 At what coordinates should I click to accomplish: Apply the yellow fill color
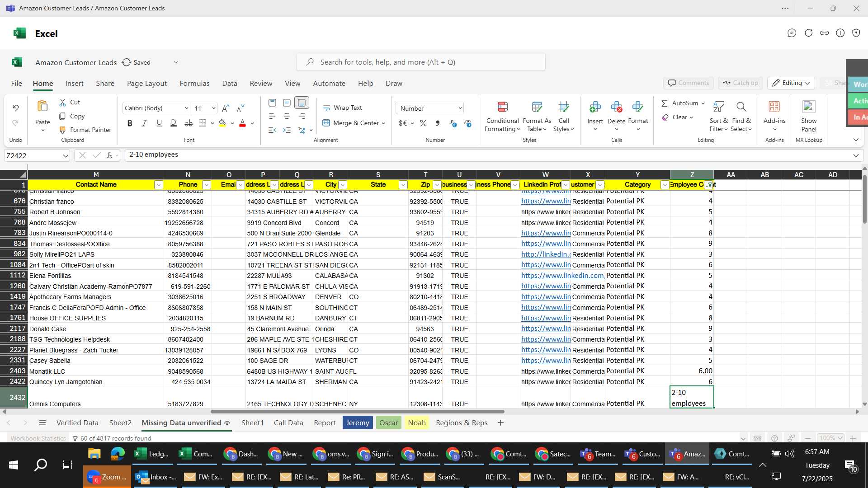coord(222,123)
